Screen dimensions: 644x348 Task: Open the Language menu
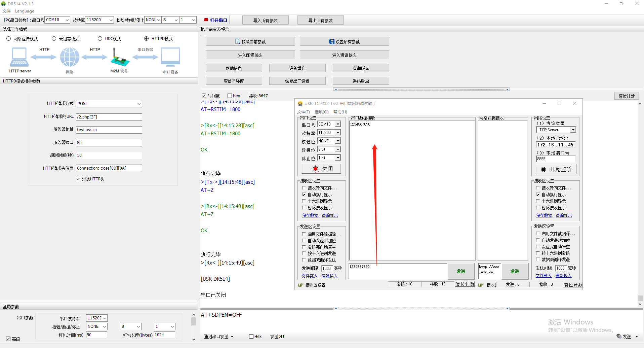click(25, 11)
